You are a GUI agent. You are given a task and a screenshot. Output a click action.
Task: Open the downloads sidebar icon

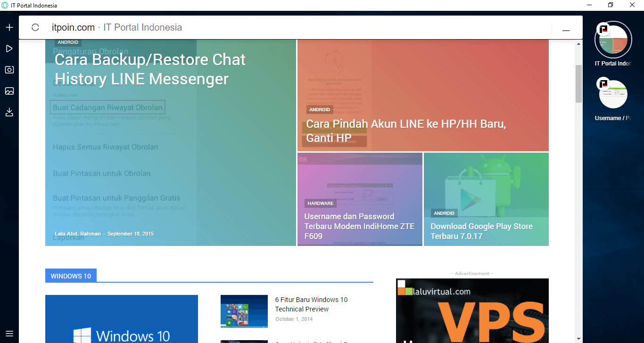(9, 112)
